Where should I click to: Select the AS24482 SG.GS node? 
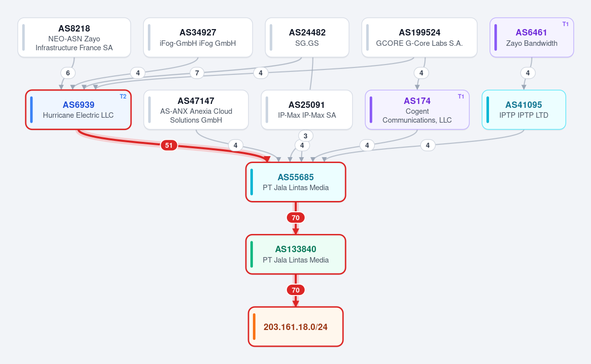[x=307, y=38]
